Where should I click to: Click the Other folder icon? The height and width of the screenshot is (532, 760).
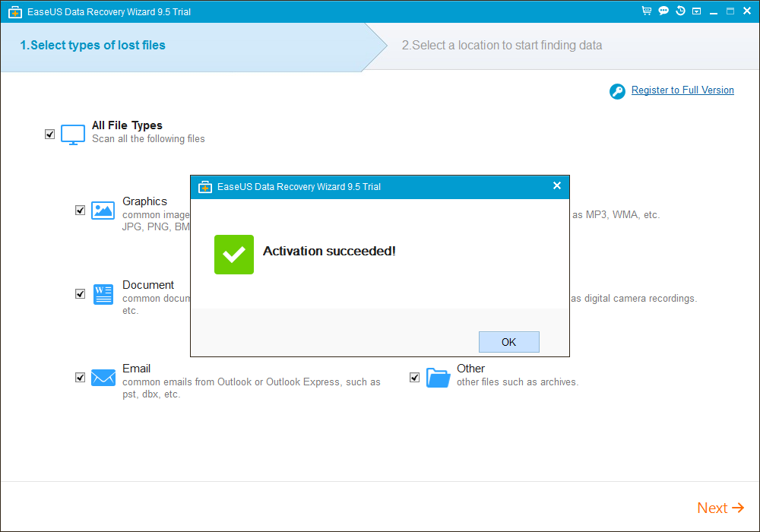[439, 378]
